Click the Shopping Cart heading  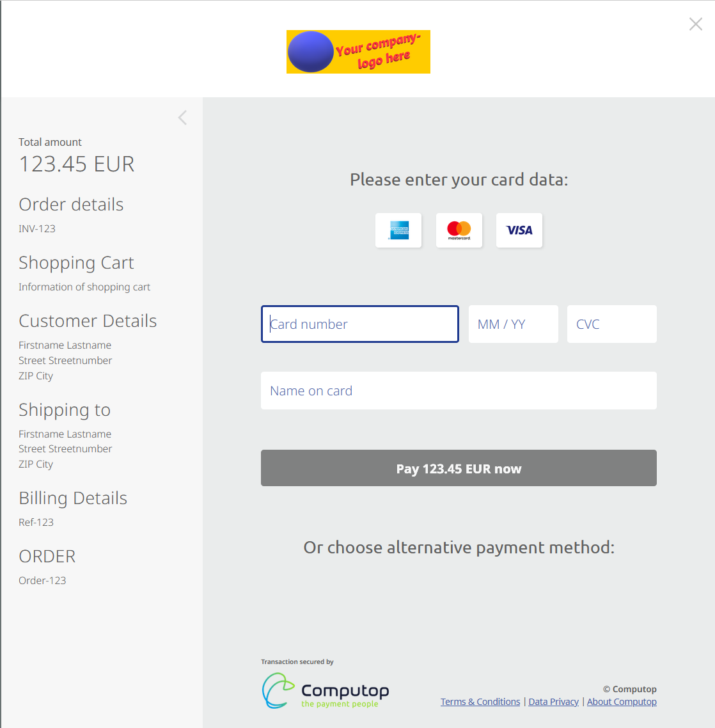coord(76,263)
